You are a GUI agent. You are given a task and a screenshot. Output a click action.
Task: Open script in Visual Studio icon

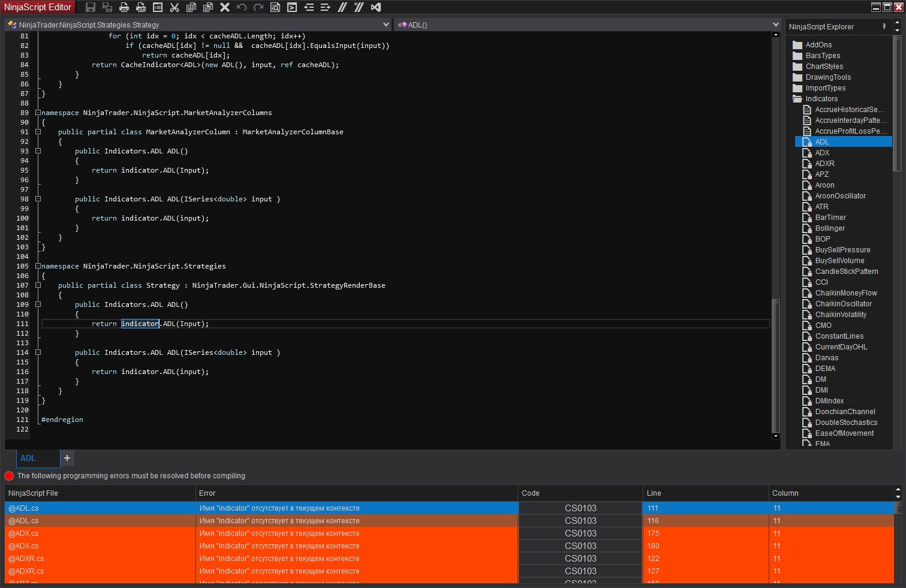pyautogui.click(x=376, y=7)
